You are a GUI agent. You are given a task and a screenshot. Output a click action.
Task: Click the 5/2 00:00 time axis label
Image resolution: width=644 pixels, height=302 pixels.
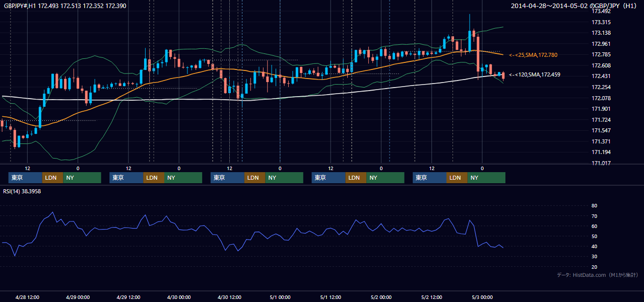pyautogui.click(x=381, y=297)
